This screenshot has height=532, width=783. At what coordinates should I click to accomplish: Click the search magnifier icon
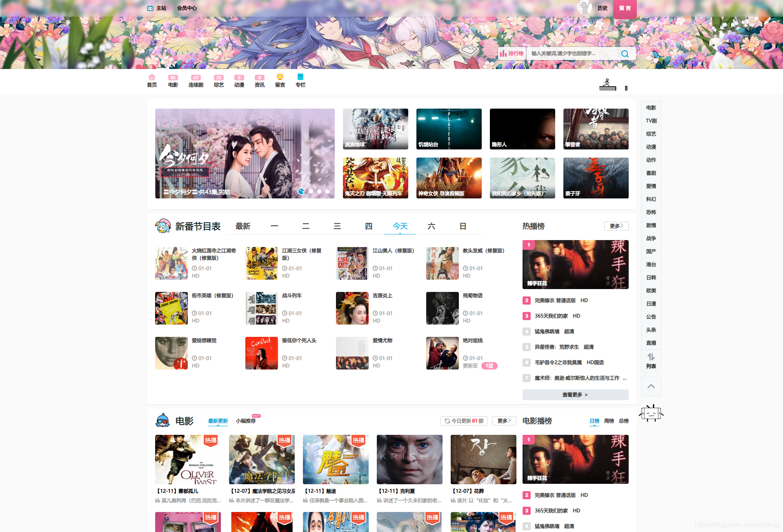click(625, 54)
